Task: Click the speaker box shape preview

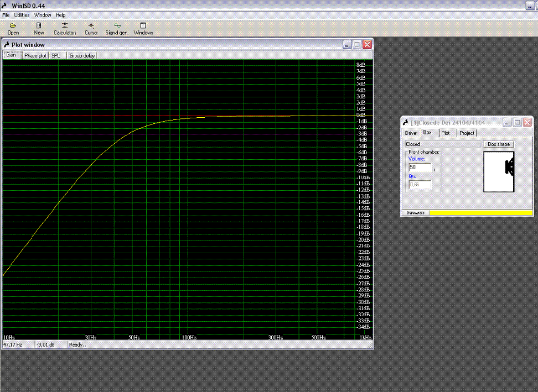Action: coord(499,171)
